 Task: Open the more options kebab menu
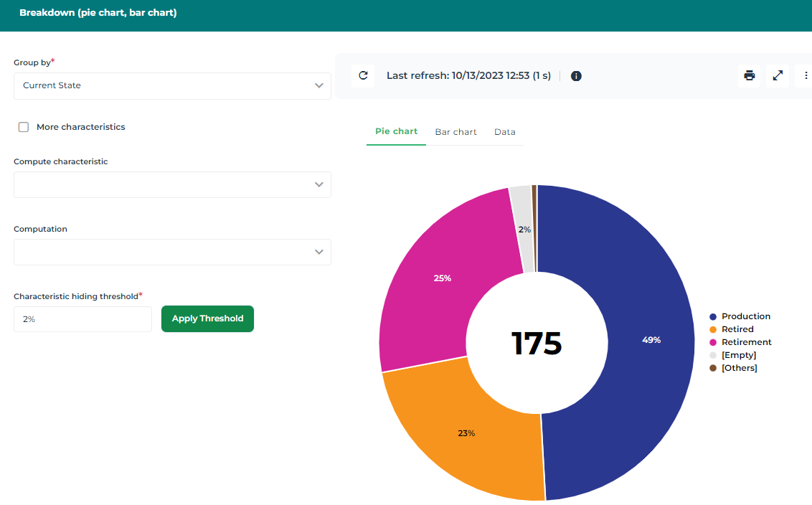pos(806,75)
